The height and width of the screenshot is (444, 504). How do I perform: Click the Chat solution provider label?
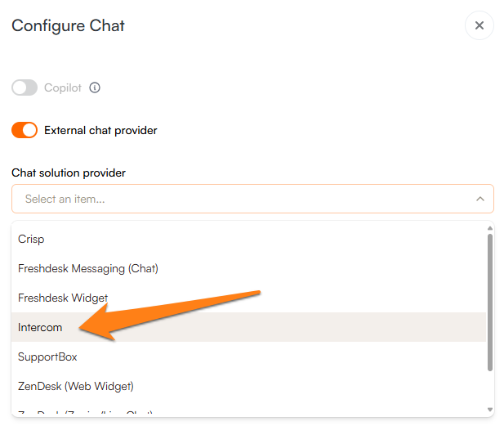[69, 173]
